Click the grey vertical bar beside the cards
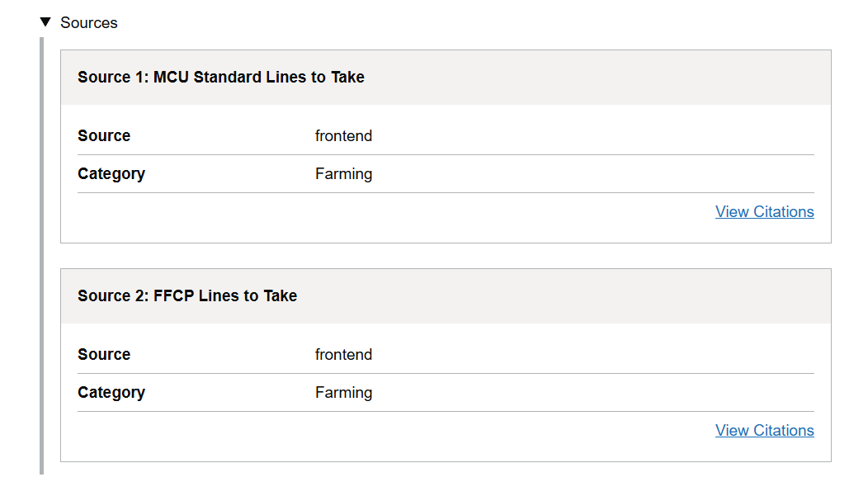 pos(41,256)
